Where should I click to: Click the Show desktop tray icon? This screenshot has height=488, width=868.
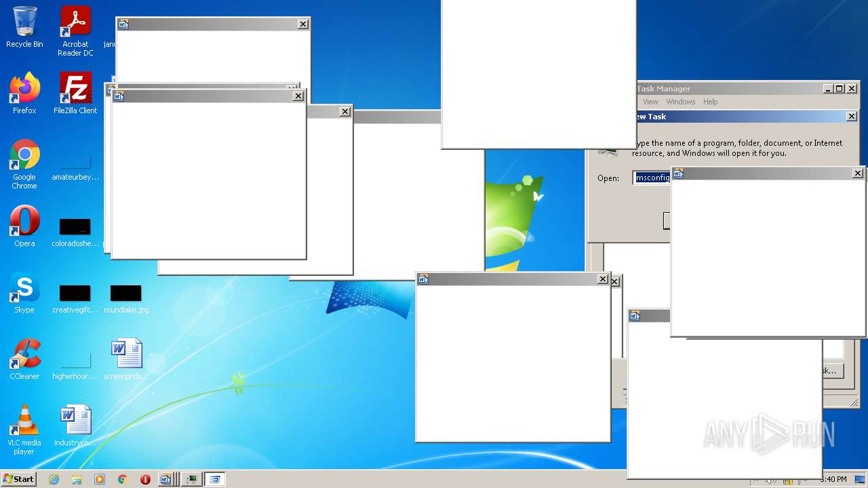pyautogui.click(x=861, y=479)
